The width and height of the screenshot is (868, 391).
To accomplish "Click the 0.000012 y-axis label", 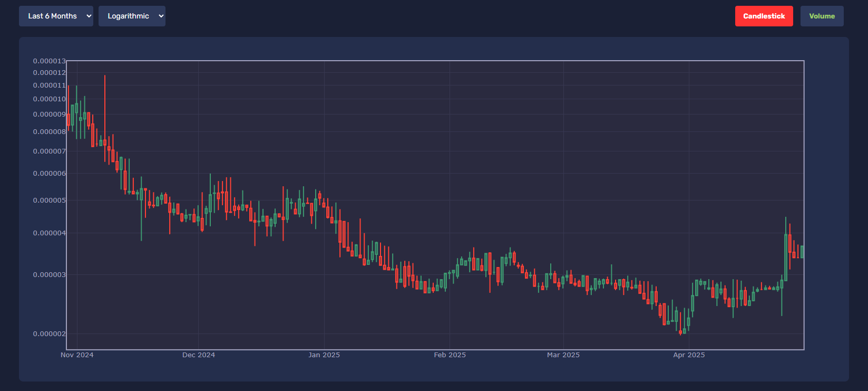I will [50, 72].
